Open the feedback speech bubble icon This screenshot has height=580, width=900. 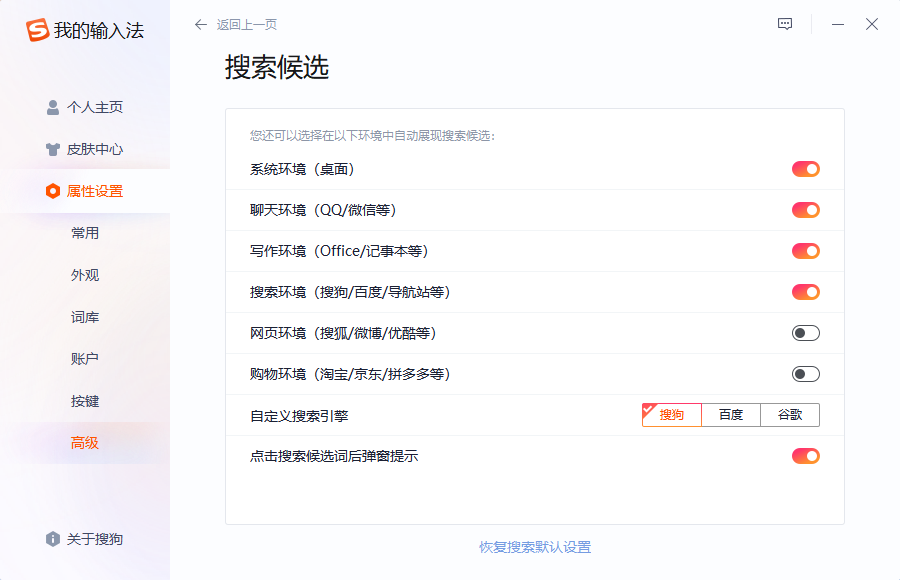coord(784,23)
